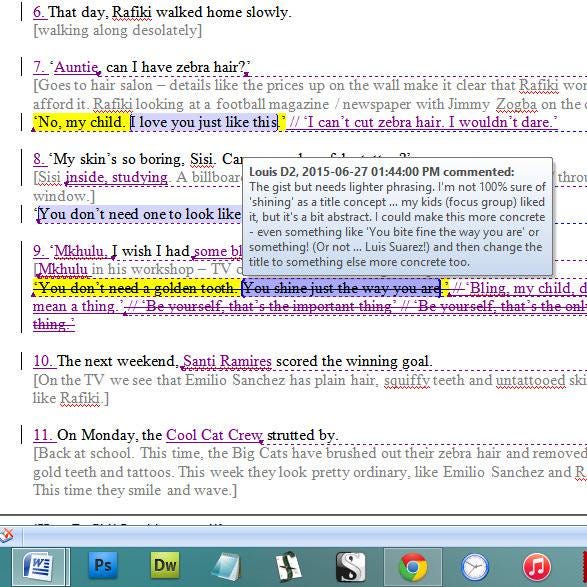
Task: Click the underlined word 'Auntie' in line 7
Action: 76,67
